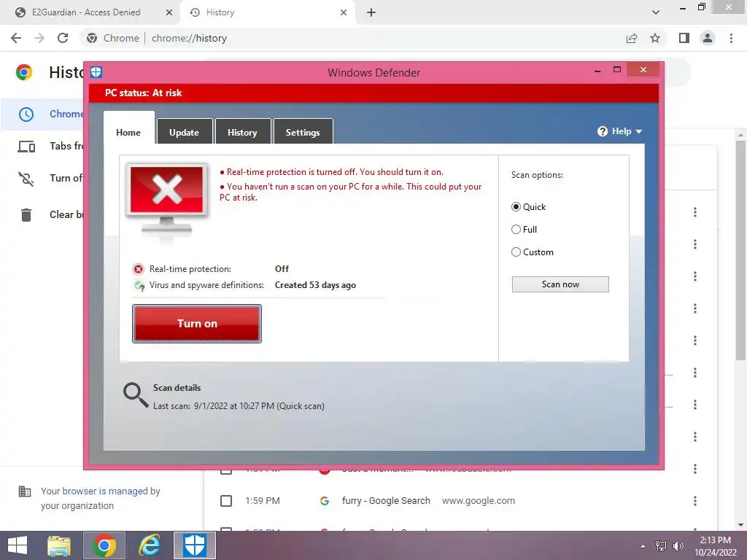Screen dimensions: 747x560
Task: Click the 'Created 53 days ago' text
Action: [315, 285]
